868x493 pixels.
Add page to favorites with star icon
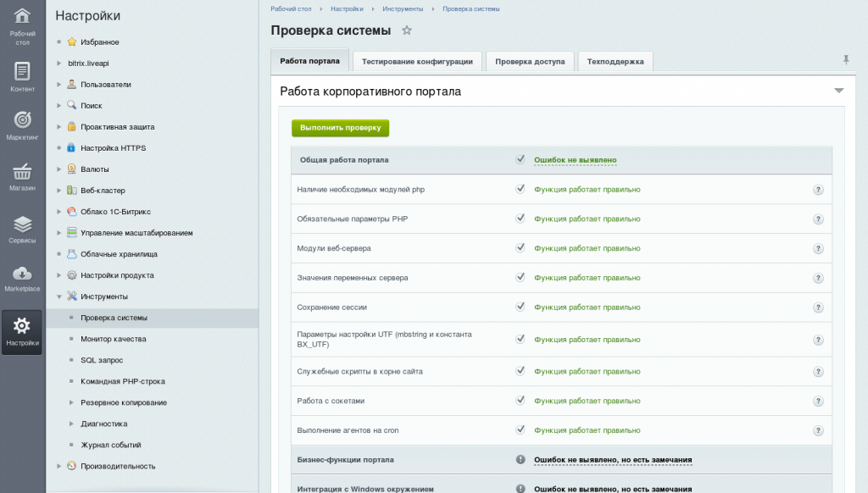tap(407, 30)
